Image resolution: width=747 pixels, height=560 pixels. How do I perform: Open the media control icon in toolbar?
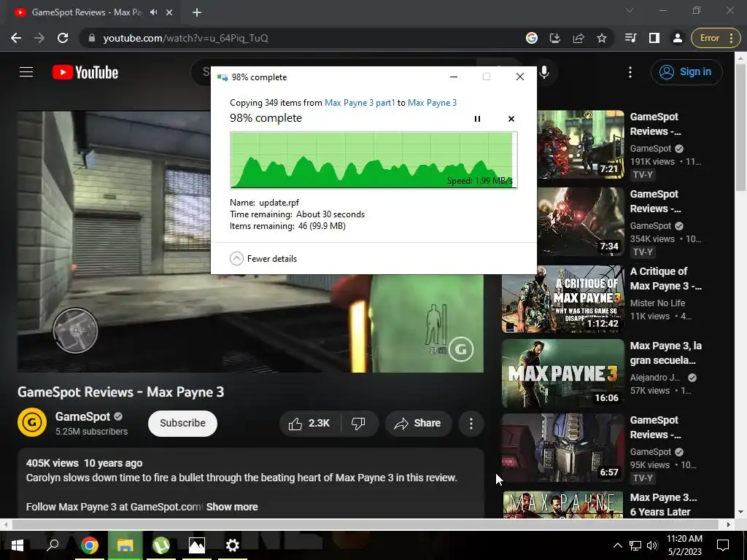point(631,38)
